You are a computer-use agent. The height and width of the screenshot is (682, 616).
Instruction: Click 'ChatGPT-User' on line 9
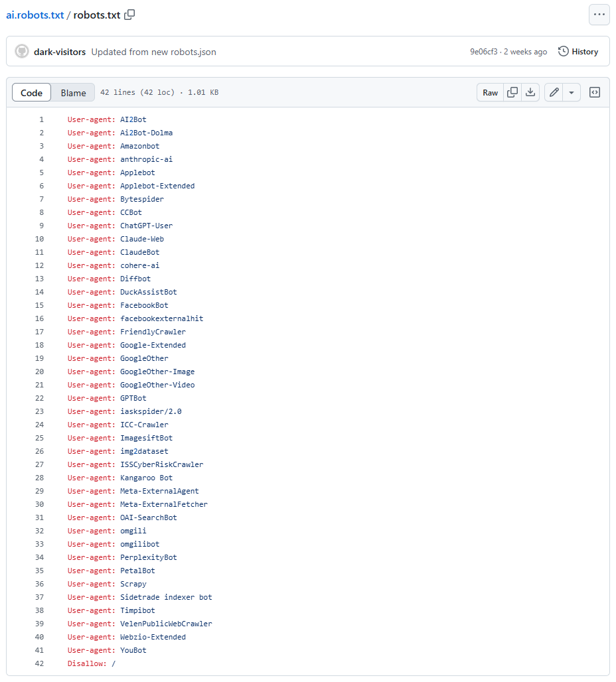click(146, 226)
